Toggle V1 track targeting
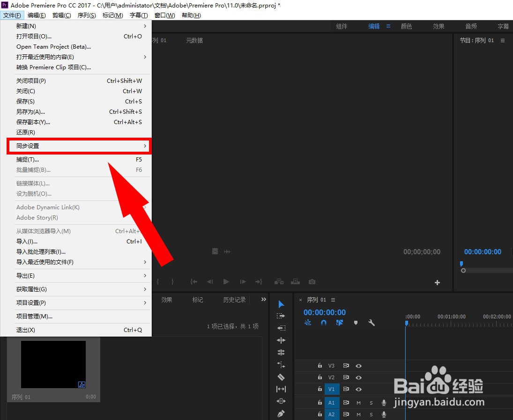The width and height of the screenshot is (513, 420). click(x=331, y=389)
